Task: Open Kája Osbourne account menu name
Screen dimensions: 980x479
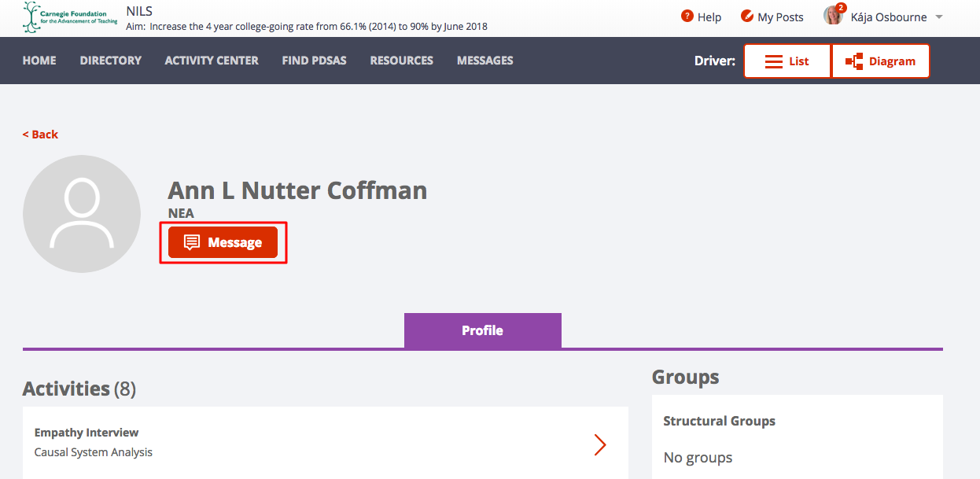Action: point(889,17)
